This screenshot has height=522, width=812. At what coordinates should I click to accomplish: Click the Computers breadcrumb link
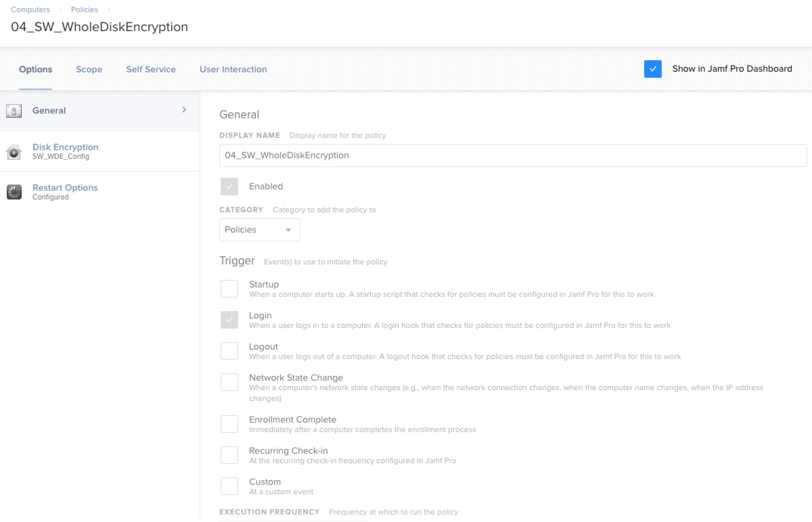30,9
